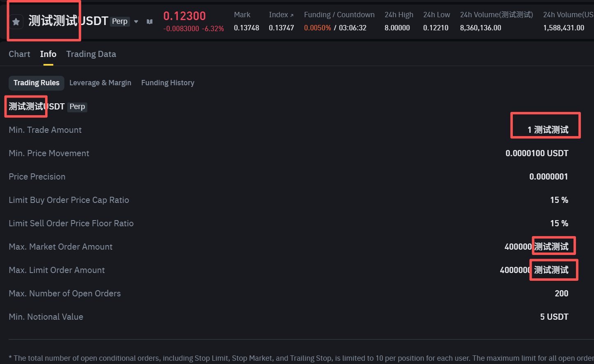Select the Info tab
Image resolution: width=594 pixels, height=364 pixels.
coord(48,54)
